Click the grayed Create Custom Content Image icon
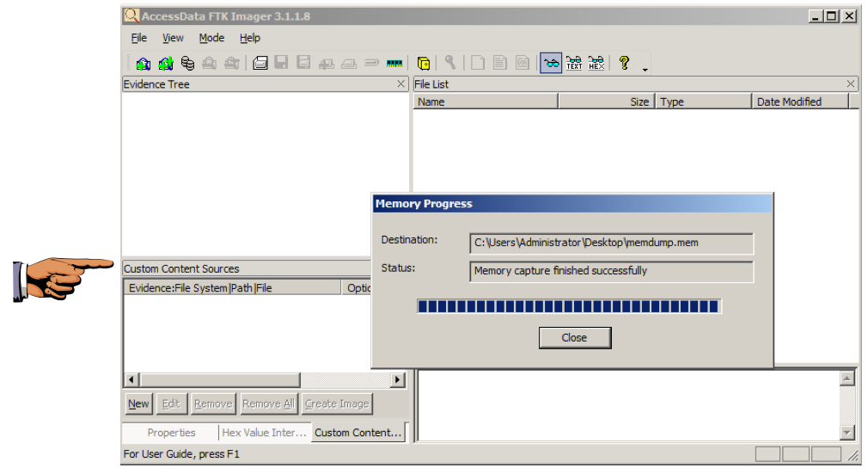 pos(349,64)
